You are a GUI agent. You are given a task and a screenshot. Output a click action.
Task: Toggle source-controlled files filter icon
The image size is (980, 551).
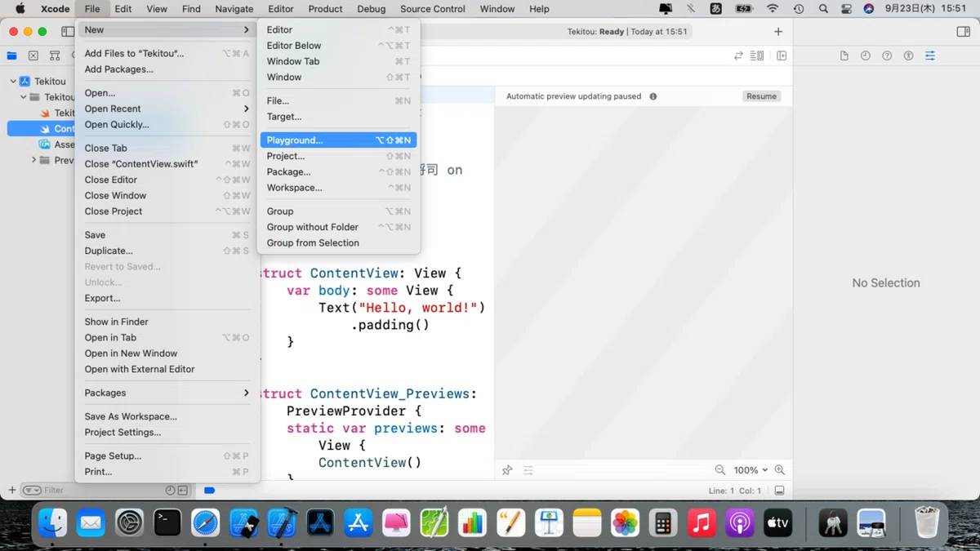[183, 491]
